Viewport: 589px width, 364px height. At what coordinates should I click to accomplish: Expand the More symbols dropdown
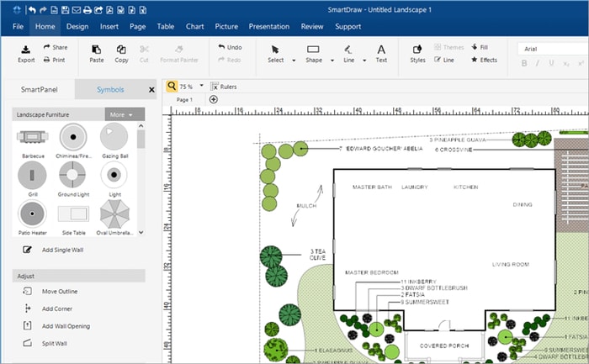tap(125, 114)
